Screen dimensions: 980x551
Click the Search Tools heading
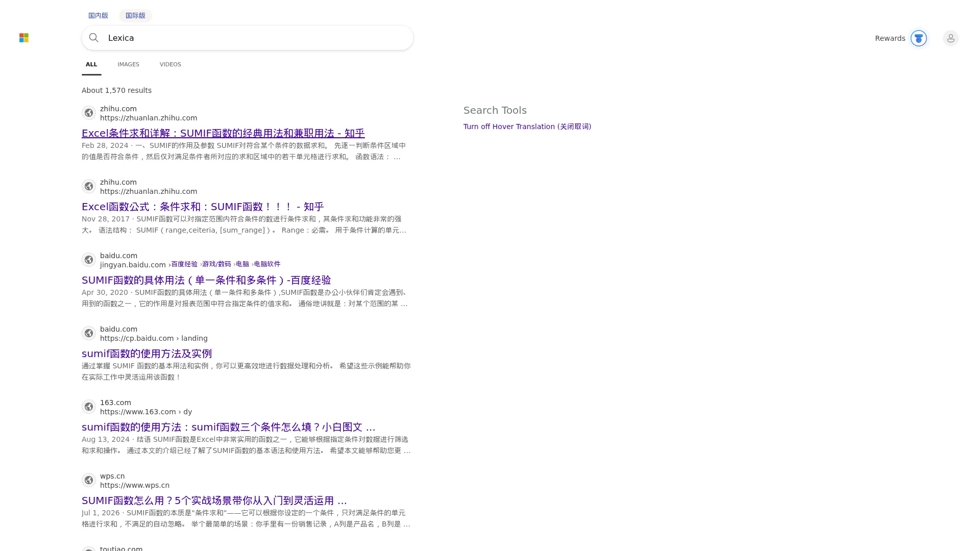pos(495,110)
